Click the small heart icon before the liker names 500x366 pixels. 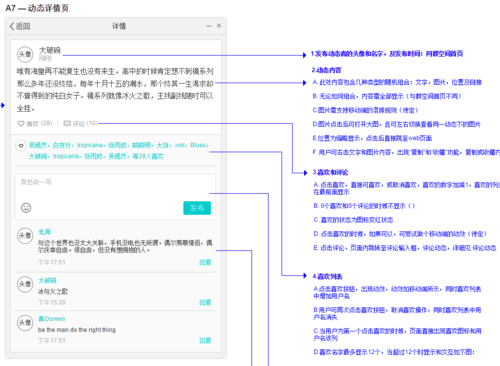[x=21, y=146]
